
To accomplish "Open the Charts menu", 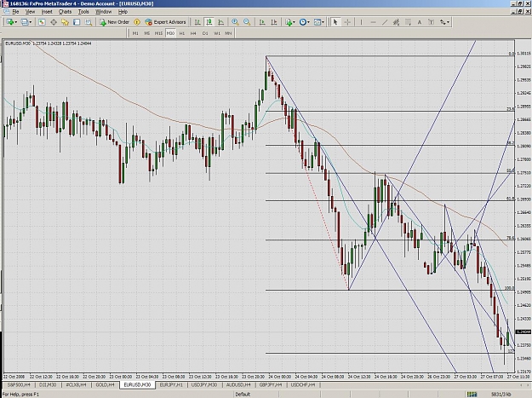I will pyautogui.click(x=65, y=12).
